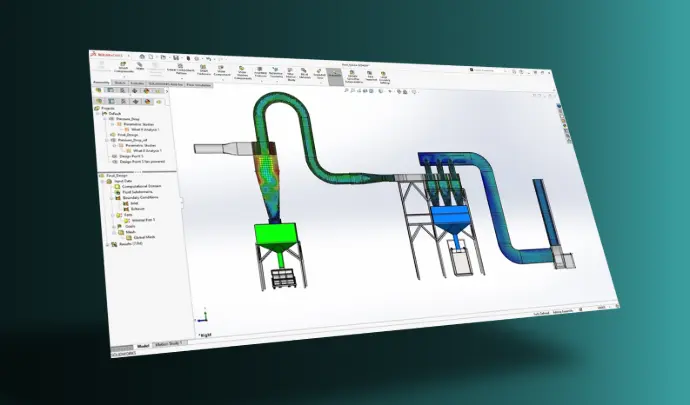The image size is (690, 405).
Task: Click the Open file icon
Action: tap(162, 57)
